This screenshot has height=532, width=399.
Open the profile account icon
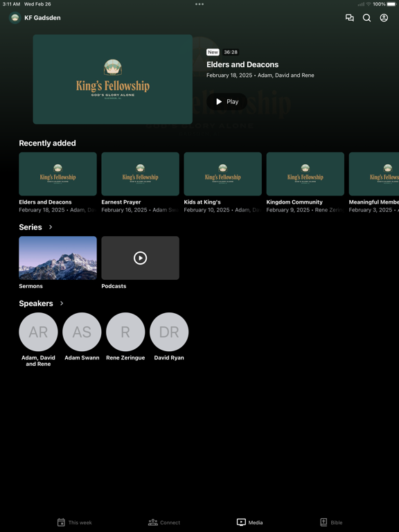(x=384, y=17)
